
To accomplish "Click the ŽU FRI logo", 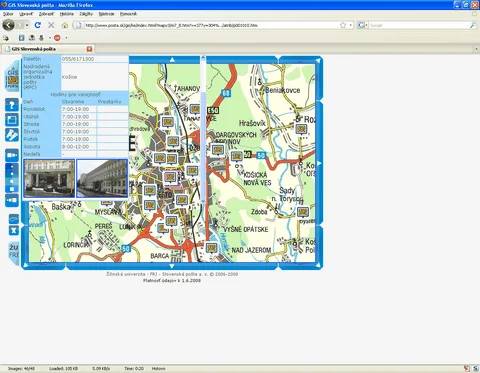I will [14, 252].
